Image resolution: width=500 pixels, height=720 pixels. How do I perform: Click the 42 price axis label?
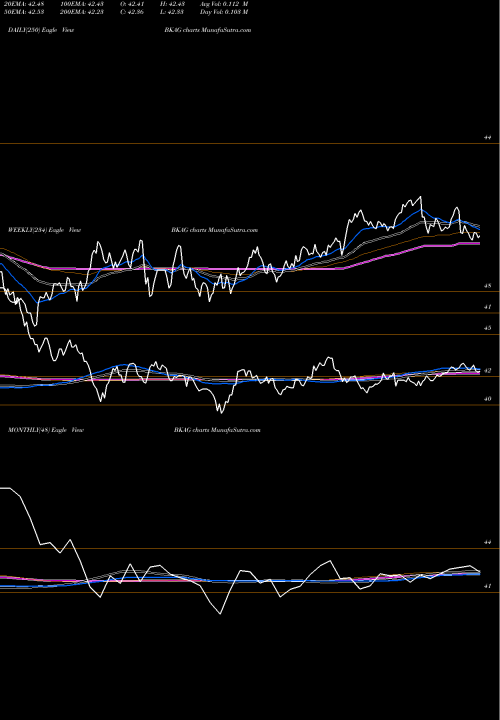click(x=487, y=371)
